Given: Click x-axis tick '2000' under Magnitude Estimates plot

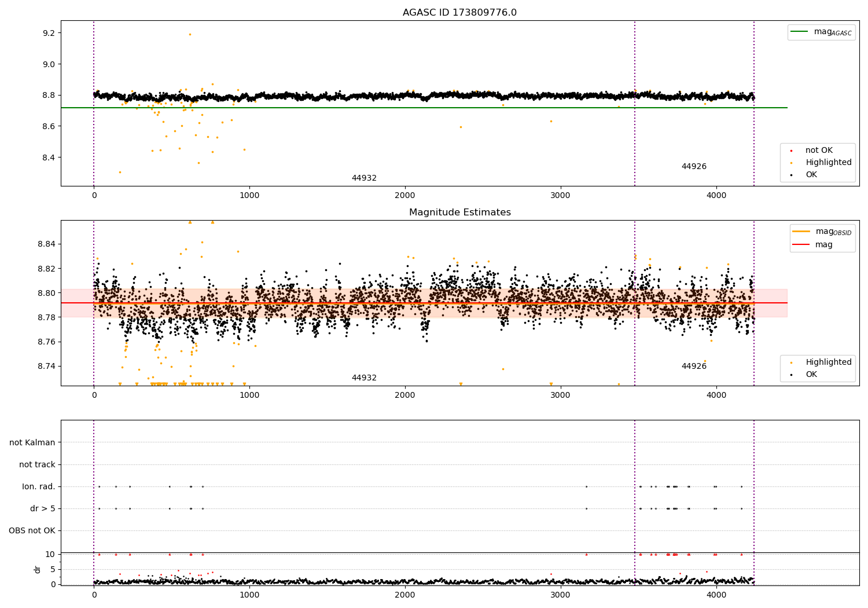Looking at the screenshot, I should (x=405, y=395).
